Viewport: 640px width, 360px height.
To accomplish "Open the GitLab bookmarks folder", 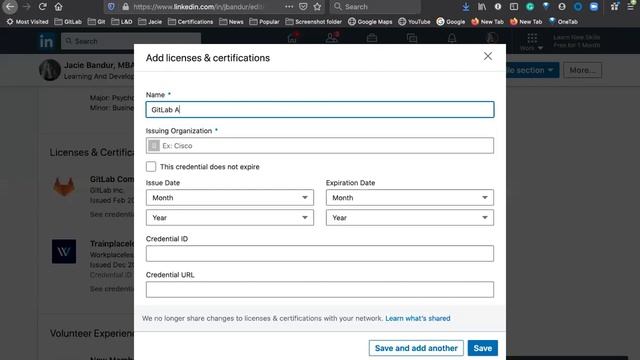I will click(x=68, y=22).
